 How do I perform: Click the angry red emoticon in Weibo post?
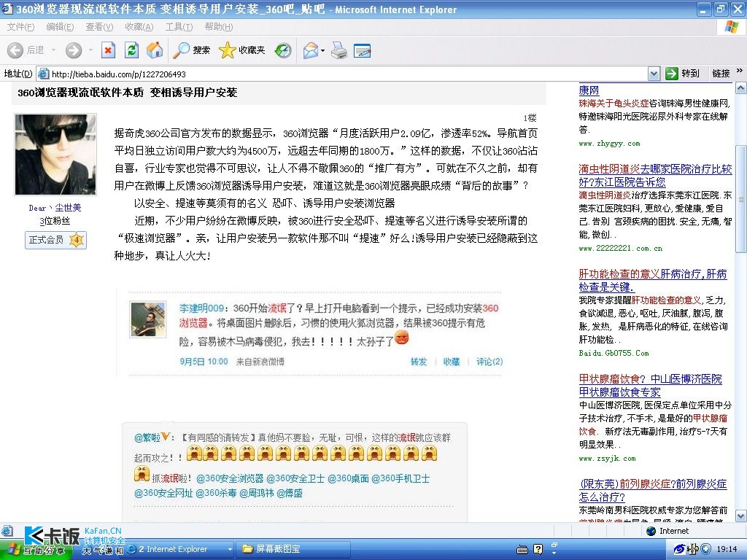[402, 338]
